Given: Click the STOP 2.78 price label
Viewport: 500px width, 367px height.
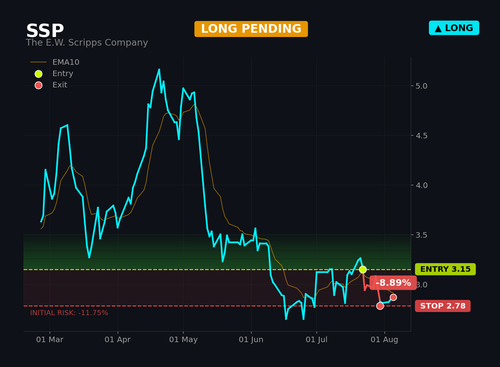Looking at the screenshot, I should tap(443, 306).
